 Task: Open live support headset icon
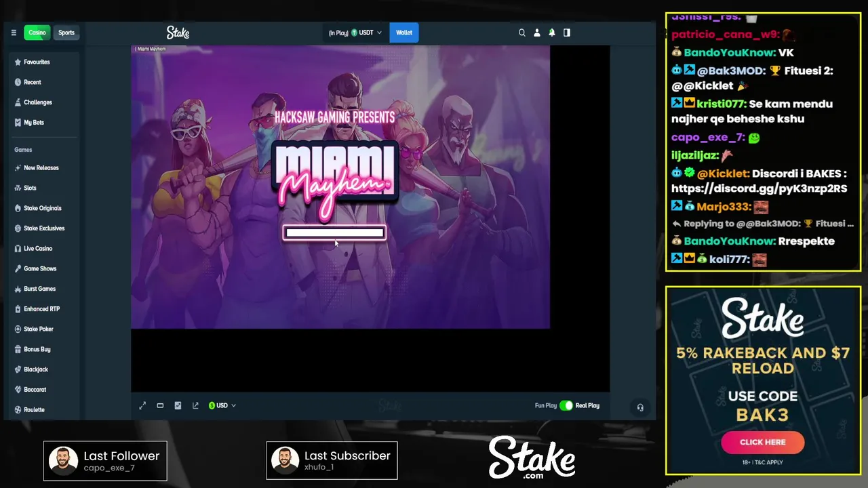[639, 407]
